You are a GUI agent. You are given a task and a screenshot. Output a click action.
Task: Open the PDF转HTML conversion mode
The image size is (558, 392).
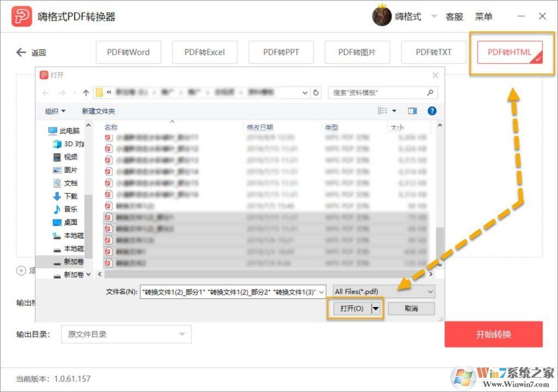[x=511, y=52]
